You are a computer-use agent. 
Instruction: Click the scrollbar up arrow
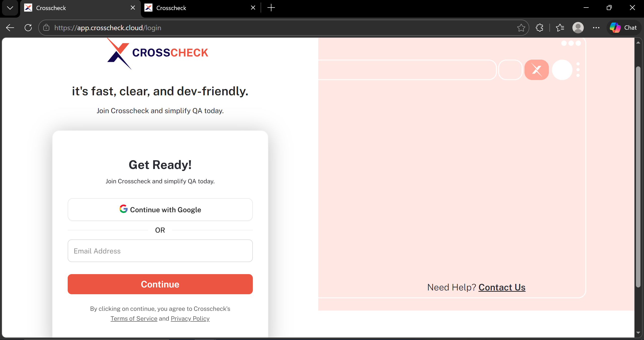click(x=638, y=42)
